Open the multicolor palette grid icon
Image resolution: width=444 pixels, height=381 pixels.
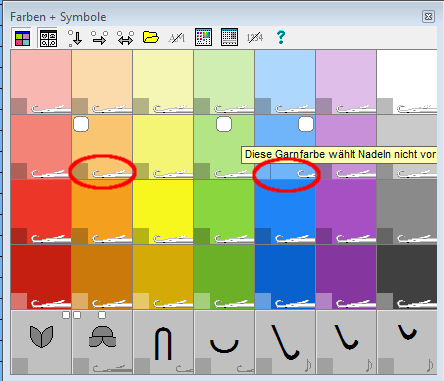pos(203,37)
